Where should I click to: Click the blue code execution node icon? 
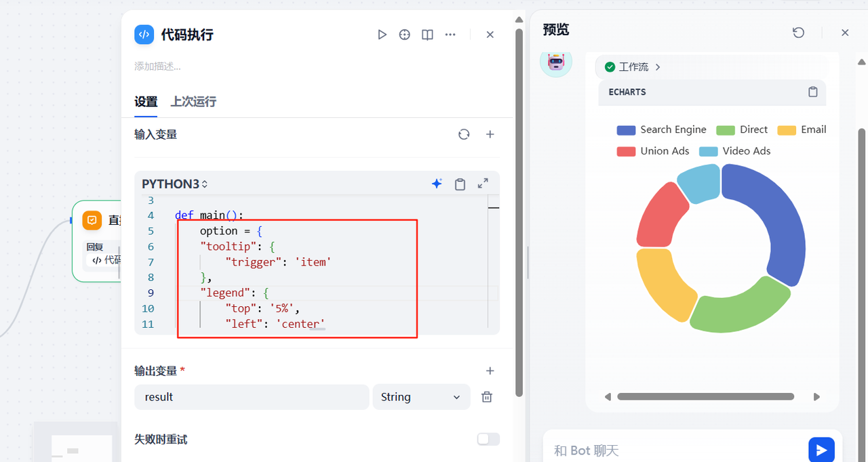(x=144, y=35)
